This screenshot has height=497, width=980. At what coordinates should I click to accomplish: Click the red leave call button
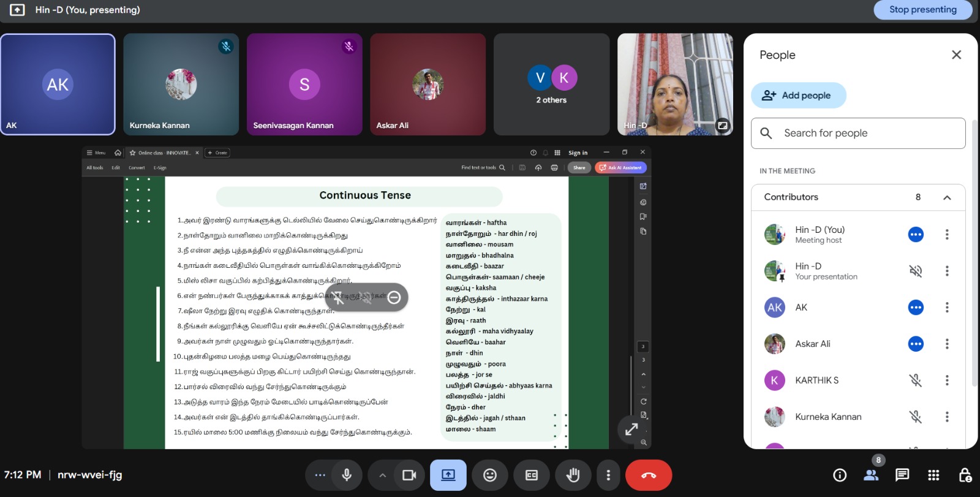pos(648,475)
